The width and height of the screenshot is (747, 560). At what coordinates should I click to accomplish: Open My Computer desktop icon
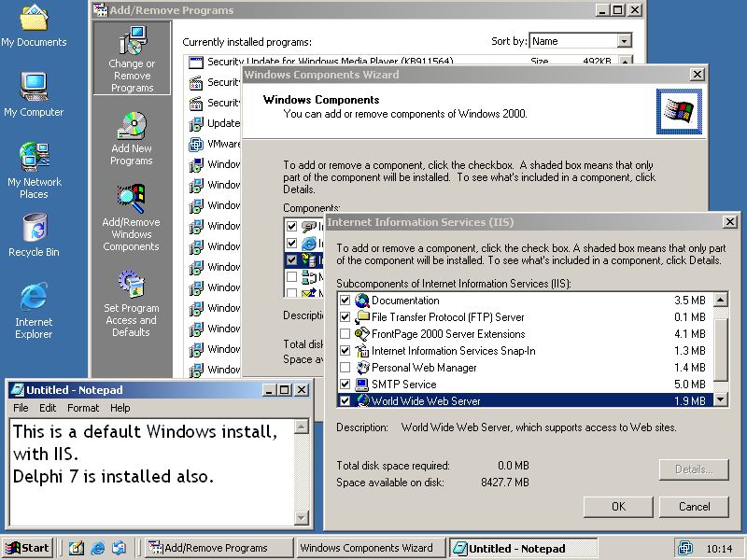[x=34, y=94]
